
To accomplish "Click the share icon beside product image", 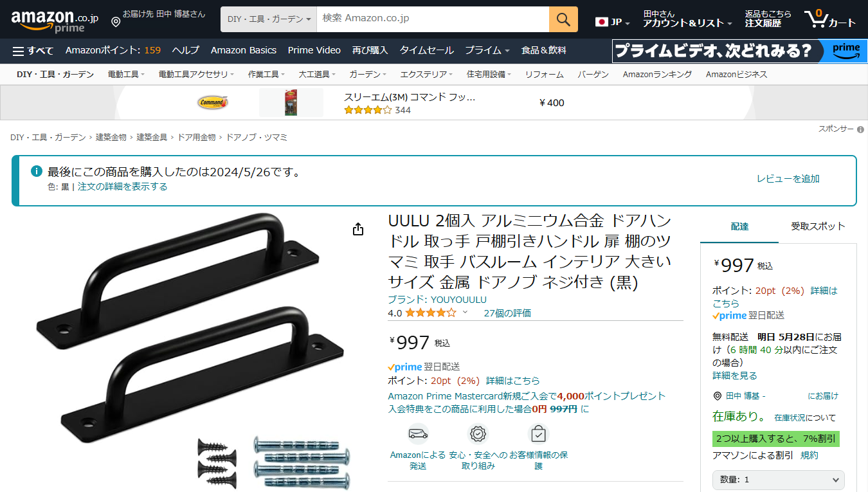I will click(x=359, y=230).
